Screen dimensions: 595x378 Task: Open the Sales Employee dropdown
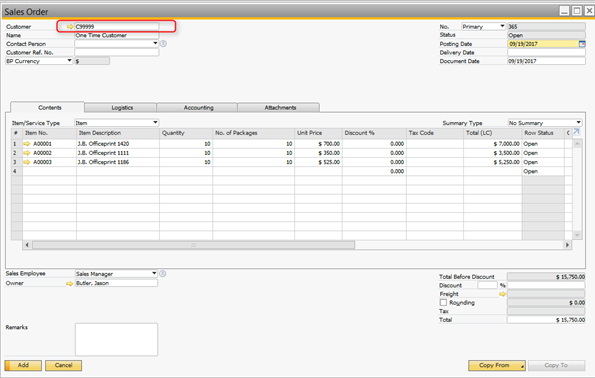click(154, 273)
